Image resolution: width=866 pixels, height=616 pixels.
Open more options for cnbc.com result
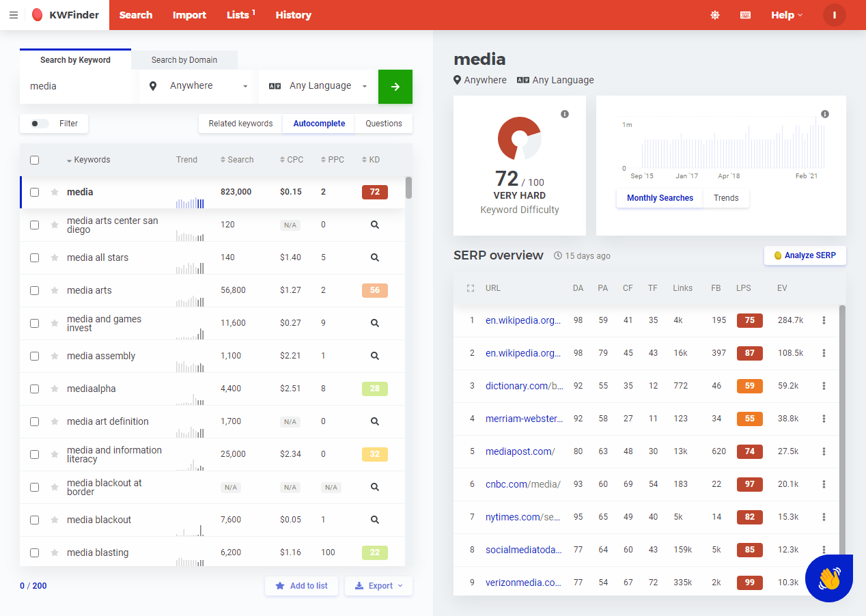[x=824, y=484]
